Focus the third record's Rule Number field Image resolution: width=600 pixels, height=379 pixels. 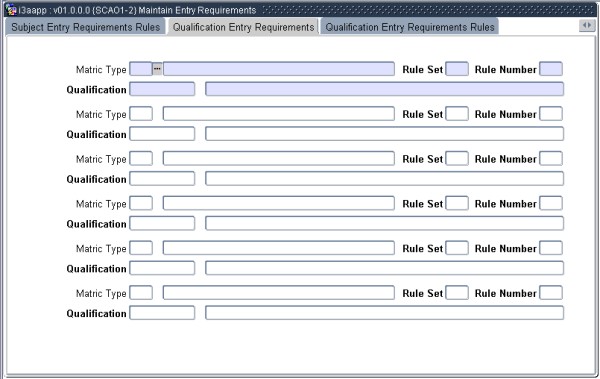click(x=551, y=159)
